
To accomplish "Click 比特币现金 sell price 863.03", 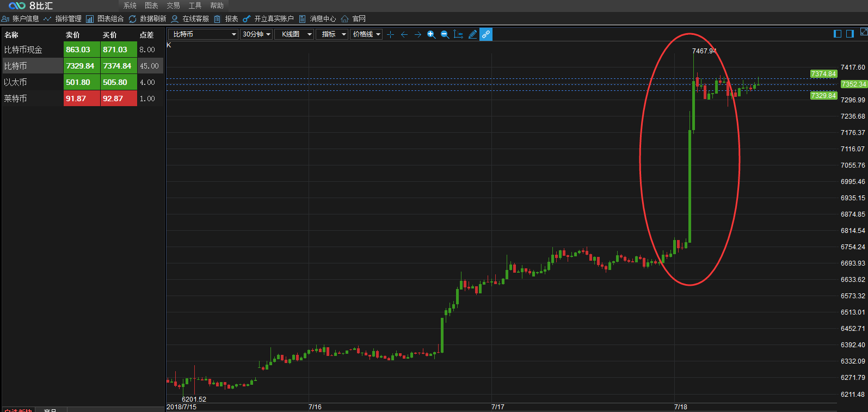I will (x=82, y=50).
